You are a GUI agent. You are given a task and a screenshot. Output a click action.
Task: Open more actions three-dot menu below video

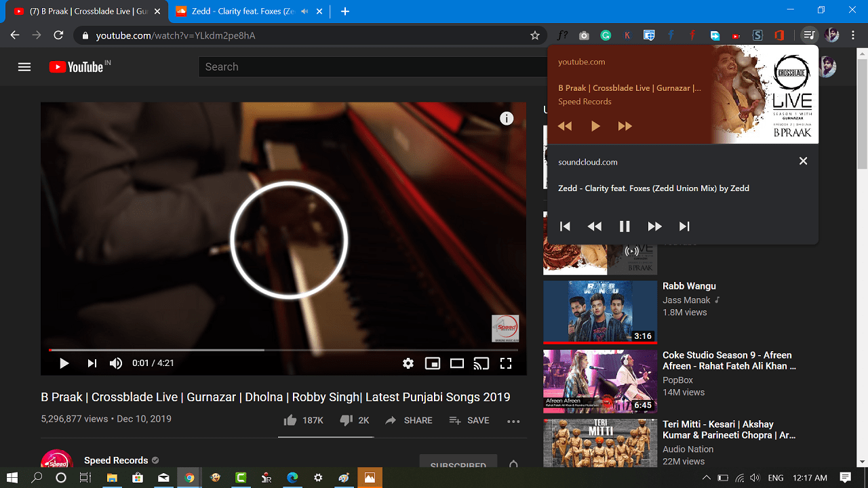coord(513,421)
